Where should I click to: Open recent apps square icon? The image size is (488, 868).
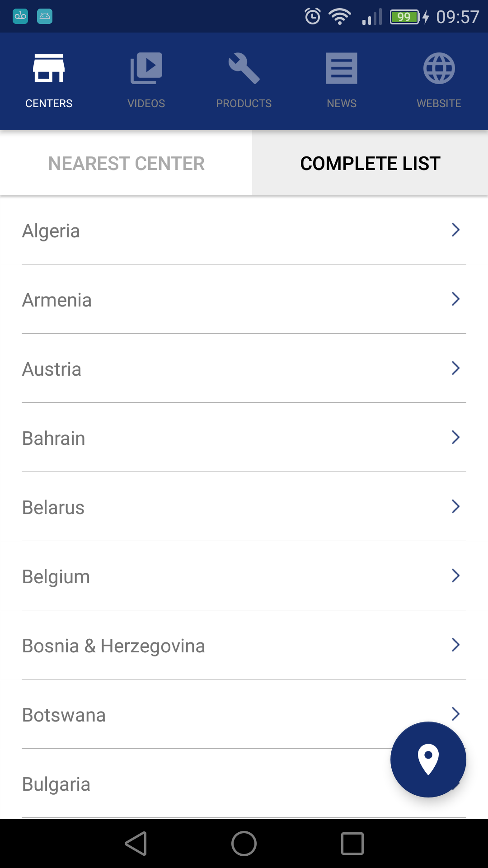pyautogui.click(x=352, y=844)
